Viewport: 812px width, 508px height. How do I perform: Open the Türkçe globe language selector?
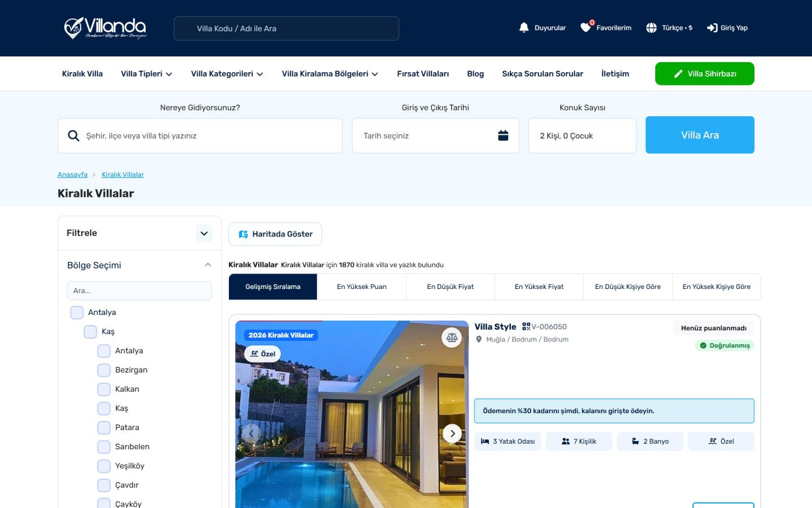[x=651, y=28]
